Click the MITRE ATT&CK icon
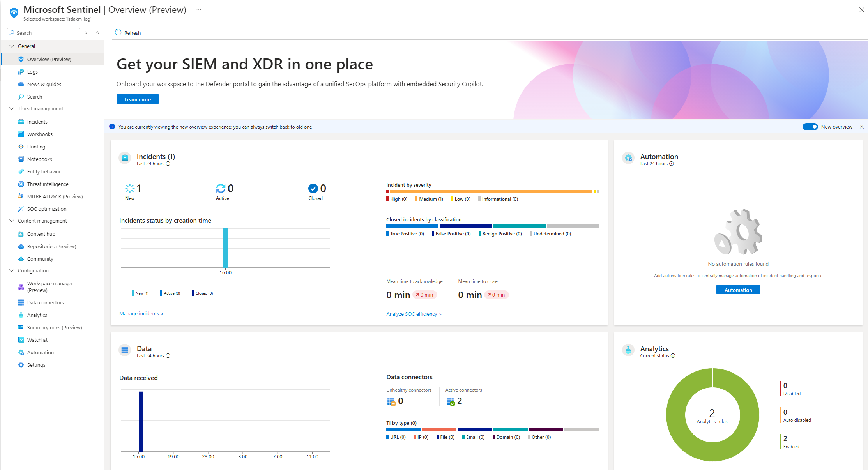 pyautogui.click(x=21, y=196)
